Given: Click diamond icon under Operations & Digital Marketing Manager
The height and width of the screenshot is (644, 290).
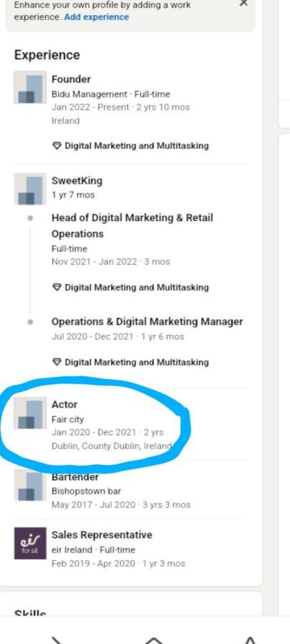Looking at the screenshot, I should (x=57, y=362).
